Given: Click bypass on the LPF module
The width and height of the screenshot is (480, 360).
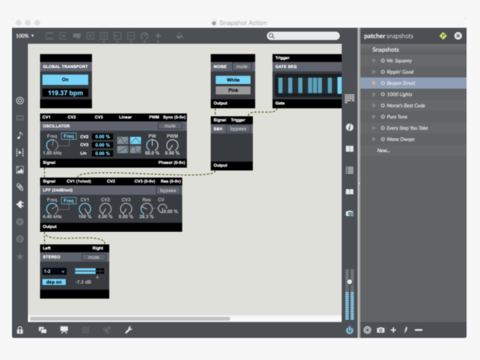Looking at the screenshot, I should (x=168, y=190).
